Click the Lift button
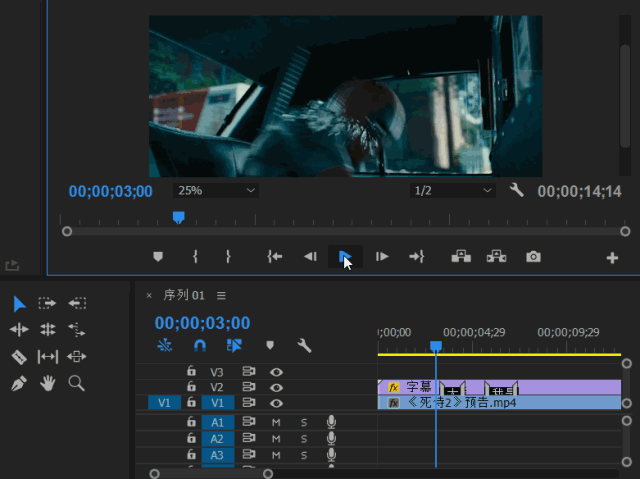 (x=461, y=257)
